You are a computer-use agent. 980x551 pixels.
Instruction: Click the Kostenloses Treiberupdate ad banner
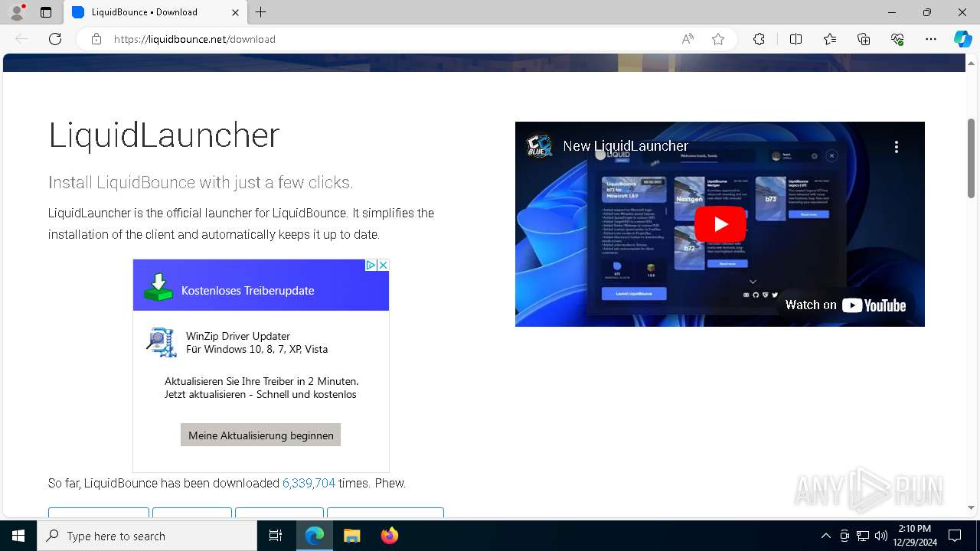[261, 285]
